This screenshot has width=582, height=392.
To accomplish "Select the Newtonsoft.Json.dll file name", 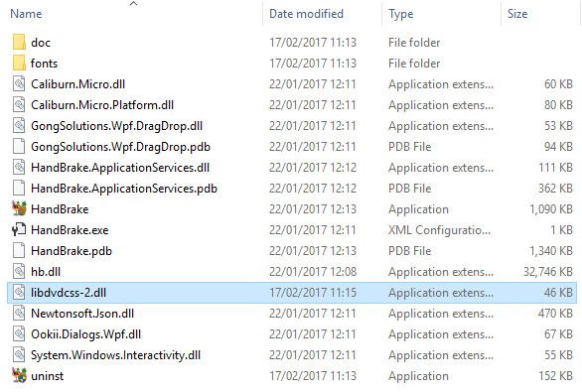I will (82, 314).
